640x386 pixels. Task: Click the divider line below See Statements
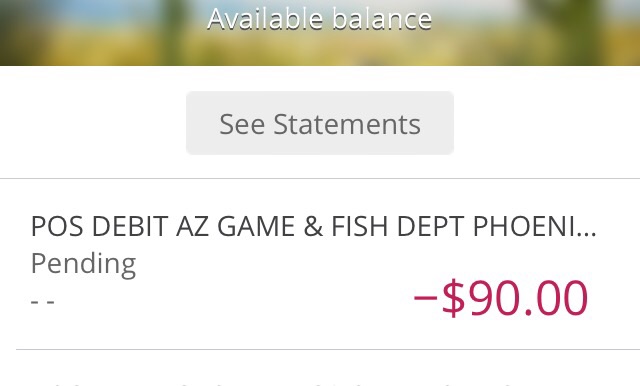point(320,178)
